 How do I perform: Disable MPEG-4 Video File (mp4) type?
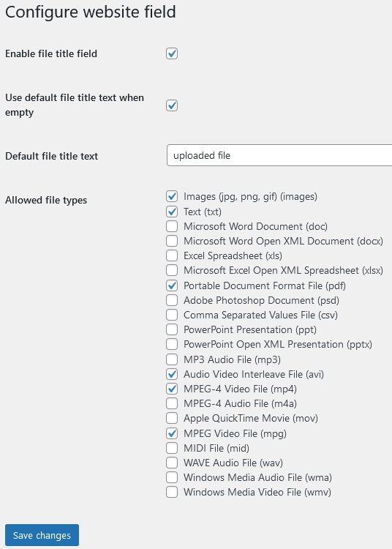click(172, 389)
